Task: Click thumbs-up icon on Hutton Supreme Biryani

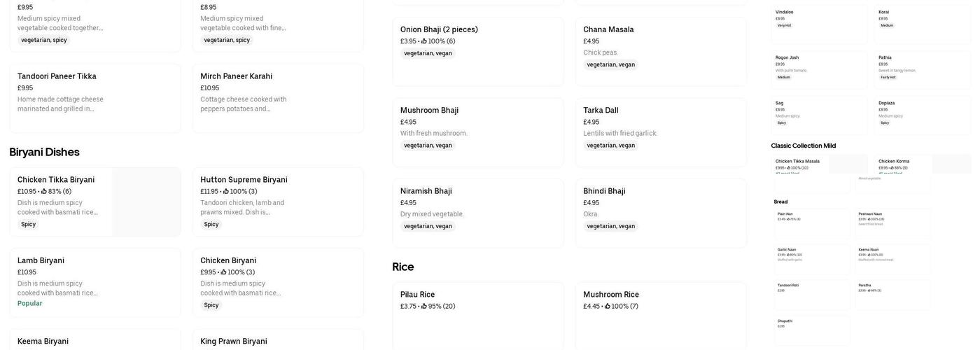Action: 226,192
